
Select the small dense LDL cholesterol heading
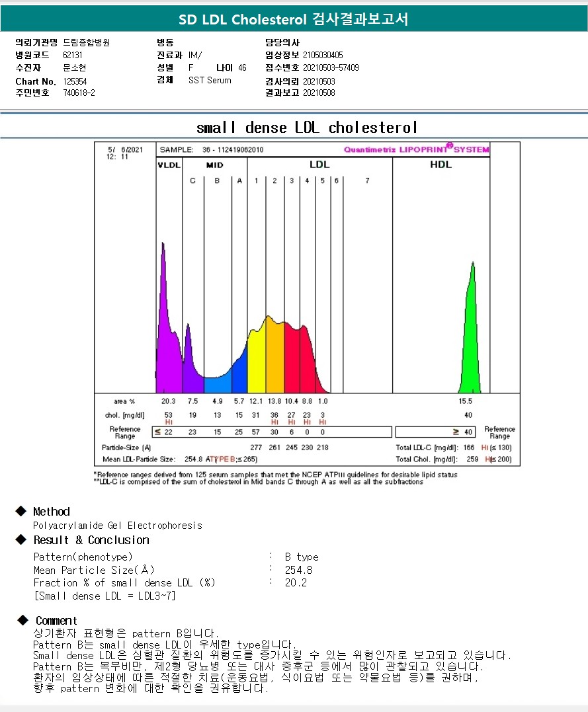click(x=307, y=128)
